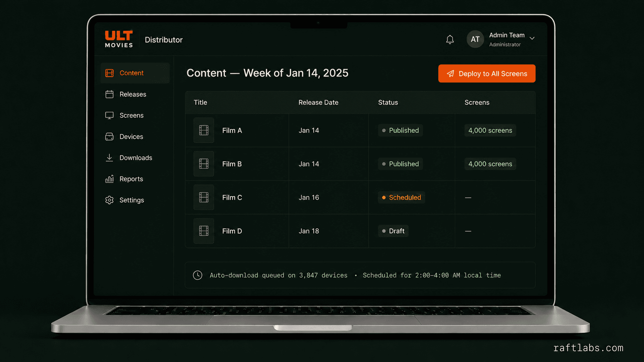Click Film B's 4,000 screens badge
Viewport: 644px width, 362px height.
(x=490, y=164)
